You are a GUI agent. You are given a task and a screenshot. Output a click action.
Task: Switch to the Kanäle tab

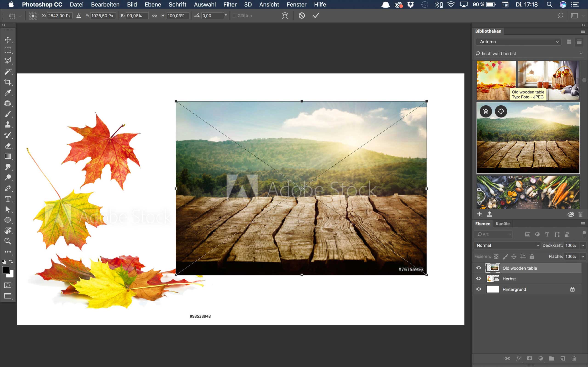[503, 224]
